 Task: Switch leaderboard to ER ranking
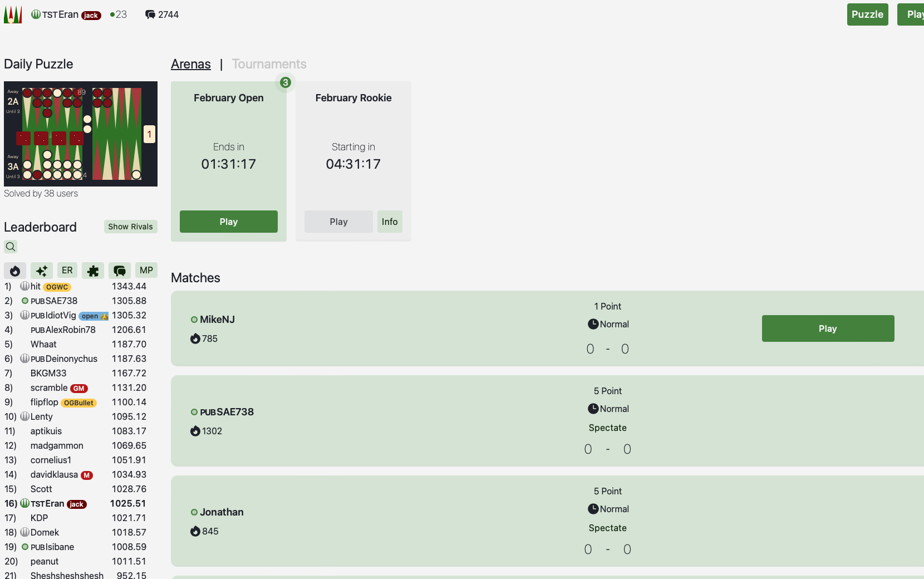point(67,271)
